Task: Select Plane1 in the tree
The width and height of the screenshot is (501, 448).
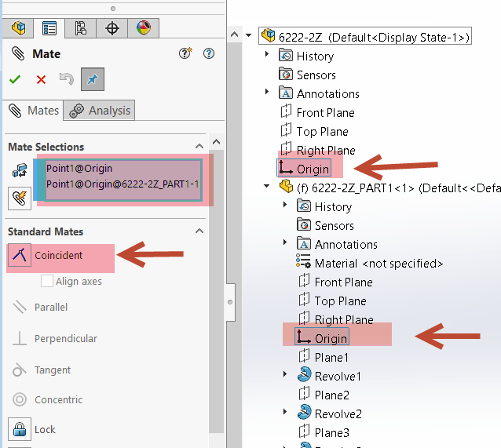Action: tap(324, 357)
